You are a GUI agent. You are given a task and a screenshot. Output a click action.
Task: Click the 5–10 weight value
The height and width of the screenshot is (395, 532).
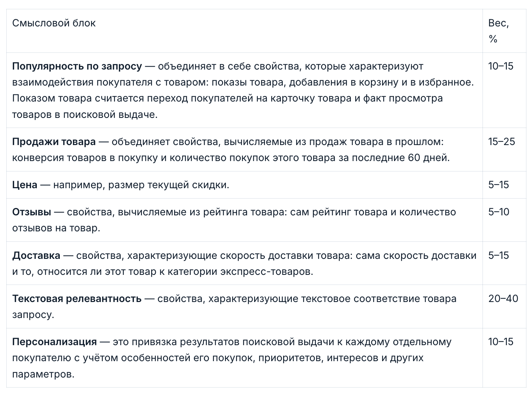499,212
